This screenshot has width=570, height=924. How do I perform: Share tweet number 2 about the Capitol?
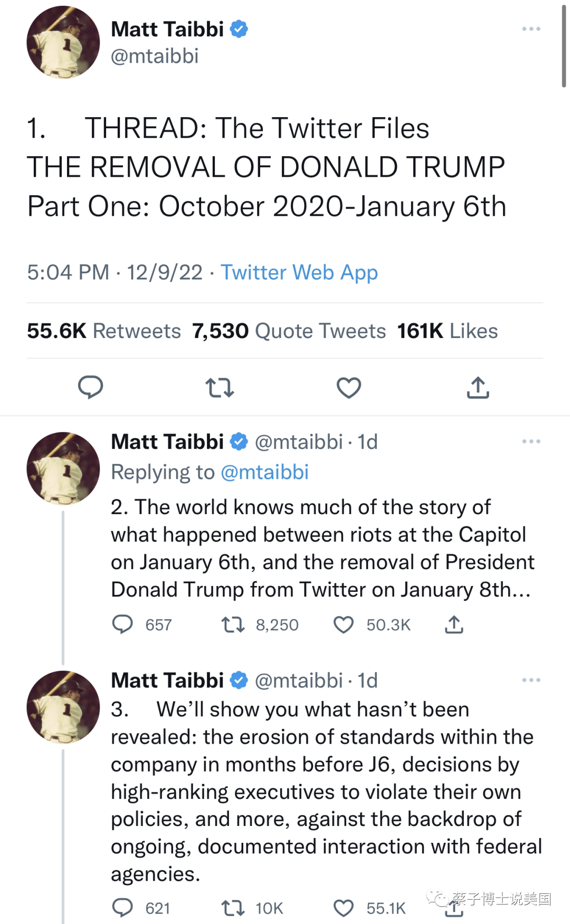point(454,624)
